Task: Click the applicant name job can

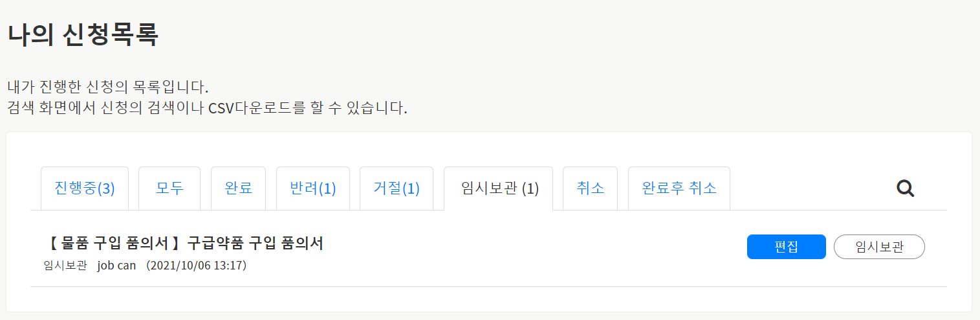Action: pos(116,266)
